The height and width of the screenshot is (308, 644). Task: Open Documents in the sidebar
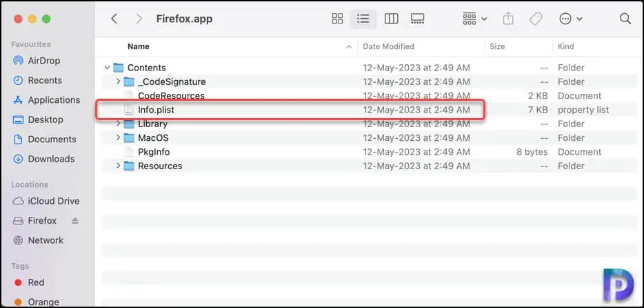point(44,139)
